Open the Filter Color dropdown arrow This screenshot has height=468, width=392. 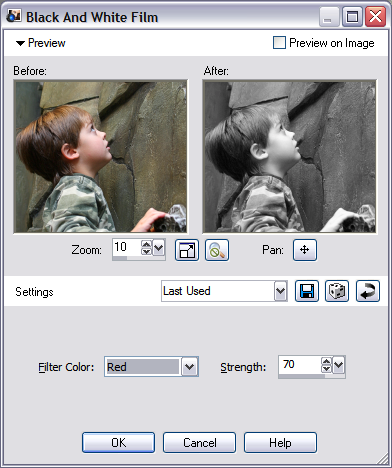190,367
